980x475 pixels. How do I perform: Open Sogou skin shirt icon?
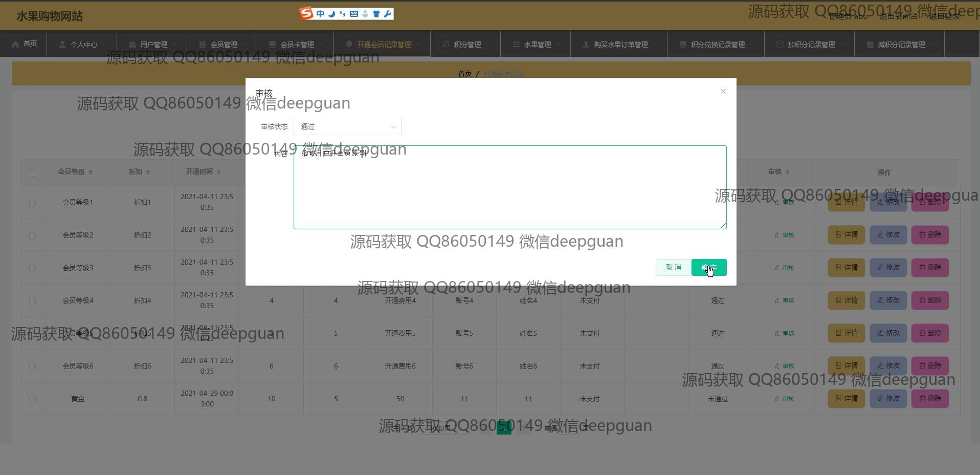pyautogui.click(x=376, y=14)
